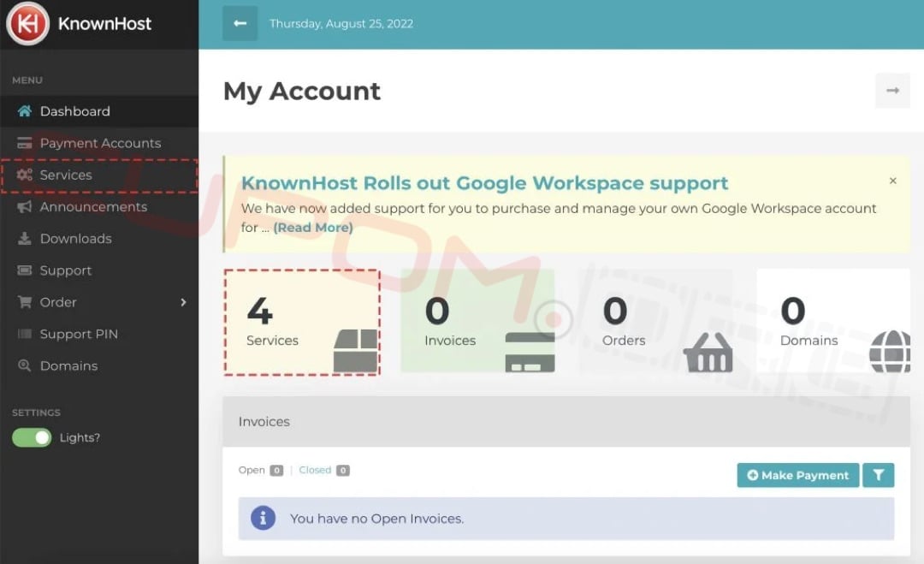Click the Closed invoices count badge

pos(343,471)
